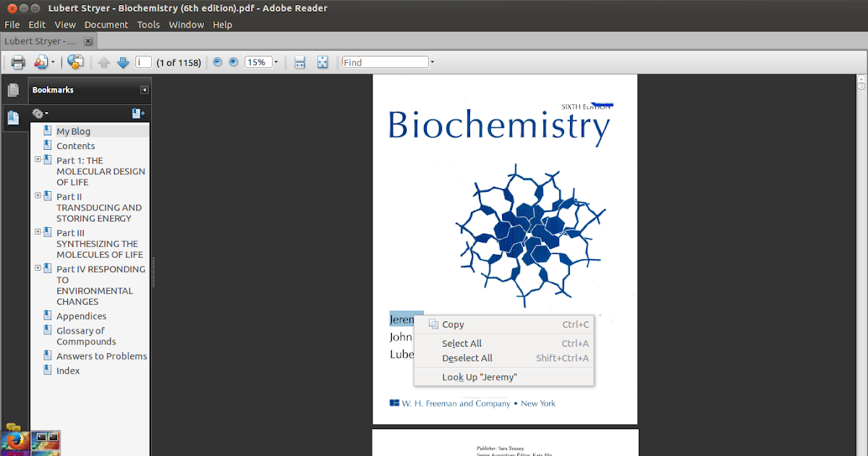Open the Answers to Problems bookmark
Image resolution: width=868 pixels, height=456 pixels.
(102, 355)
